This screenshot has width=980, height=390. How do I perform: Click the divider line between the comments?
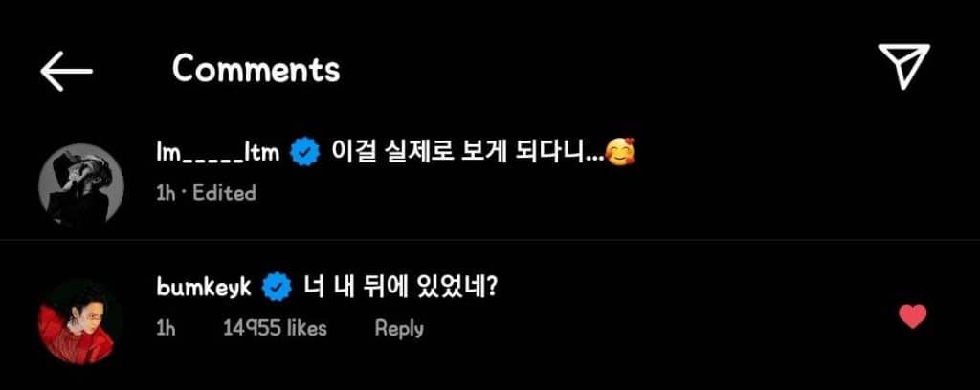490,239
